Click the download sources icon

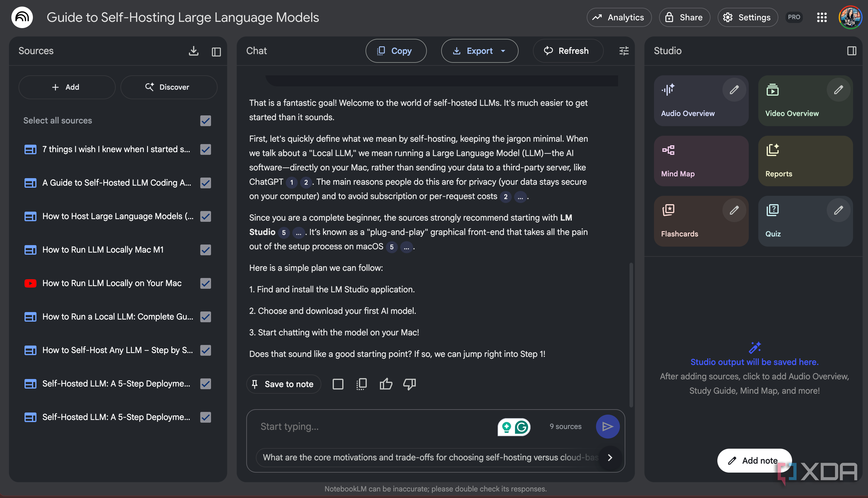coord(194,51)
